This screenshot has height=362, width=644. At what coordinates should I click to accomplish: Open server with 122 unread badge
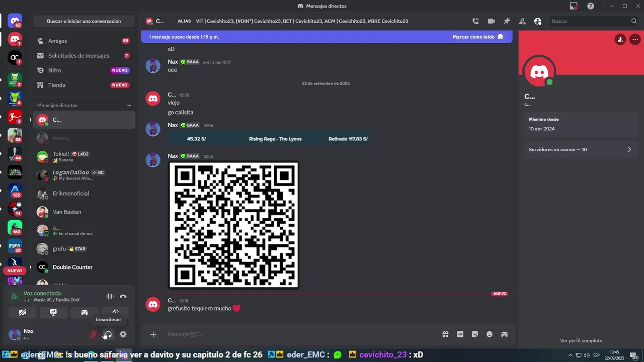[x=15, y=191]
